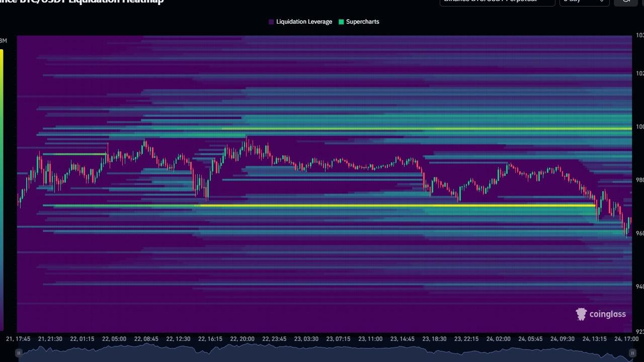This screenshot has width=644, height=362.
Task: Click the "22, 05:00" time axis label
Action: (x=114, y=339)
